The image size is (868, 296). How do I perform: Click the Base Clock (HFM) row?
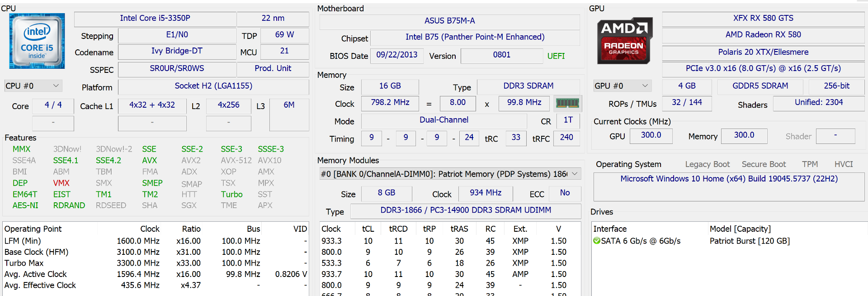click(x=156, y=252)
